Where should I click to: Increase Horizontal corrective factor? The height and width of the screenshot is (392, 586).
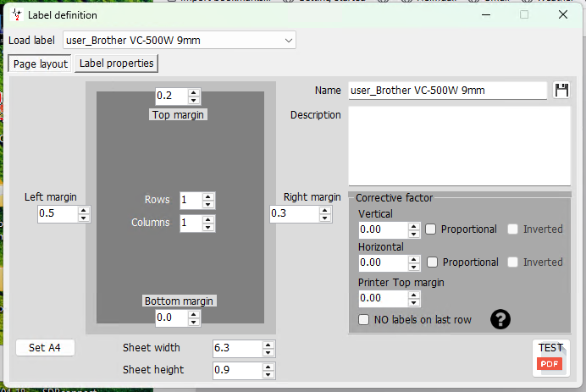click(x=414, y=259)
